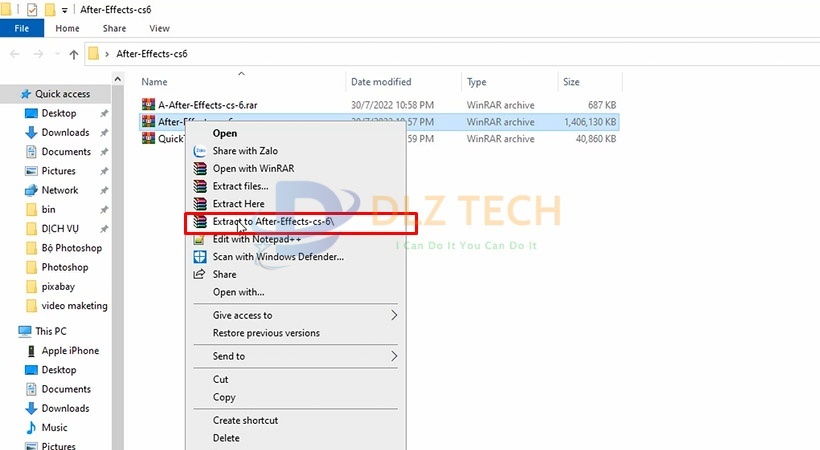
Task: Click the WinRAR icon beside Open with WinRAR
Action: pos(200,168)
